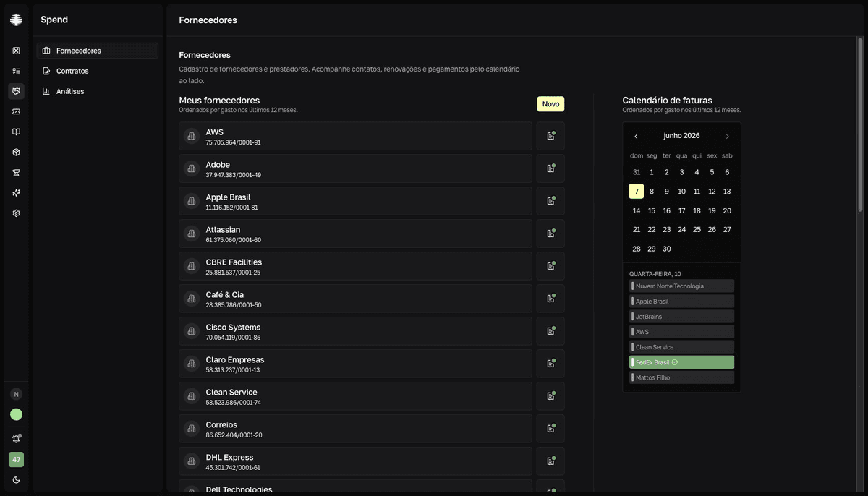Open the CBRE Facilities supplier row
This screenshot has height=496, width=868.
355,266
